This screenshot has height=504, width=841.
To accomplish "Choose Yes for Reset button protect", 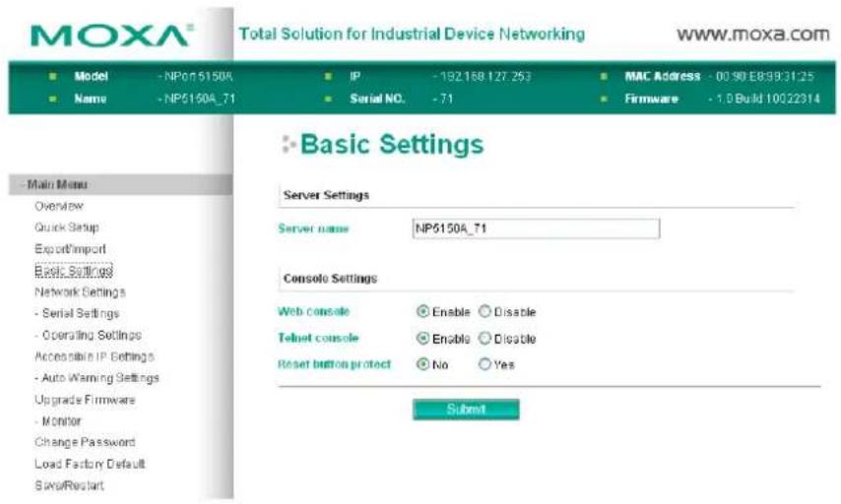I will pos(485,364).
